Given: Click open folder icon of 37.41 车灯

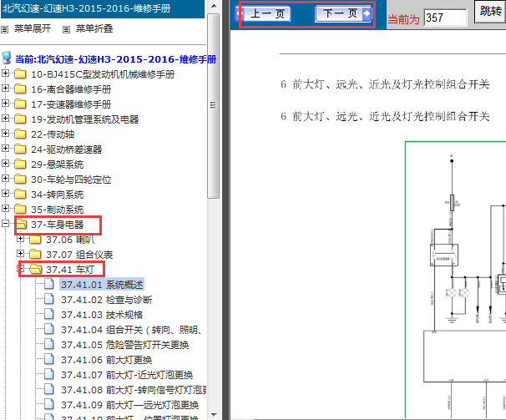Looking at the screenshot, I should coord(36,269).
